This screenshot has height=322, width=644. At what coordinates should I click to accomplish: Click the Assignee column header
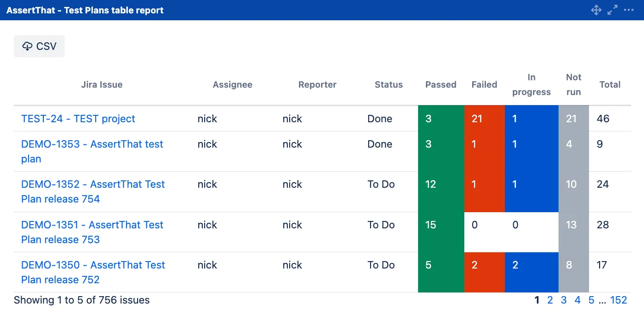click(x=232, y=84)
